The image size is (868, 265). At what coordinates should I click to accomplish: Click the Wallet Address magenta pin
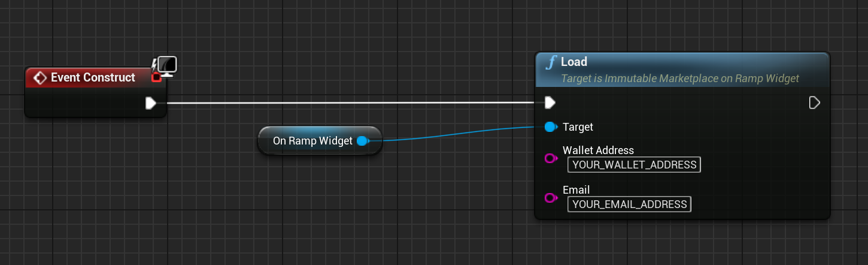click(x=550, y=158)
